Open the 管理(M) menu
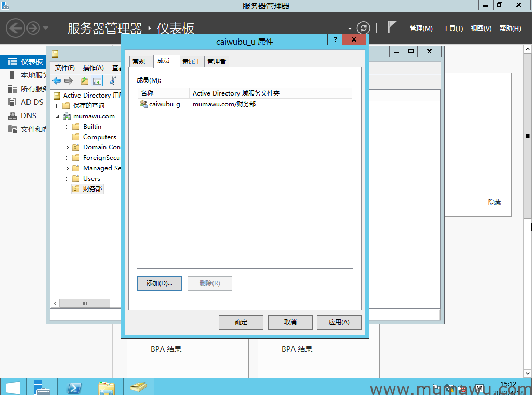532x395 pixels. [421, 29]
